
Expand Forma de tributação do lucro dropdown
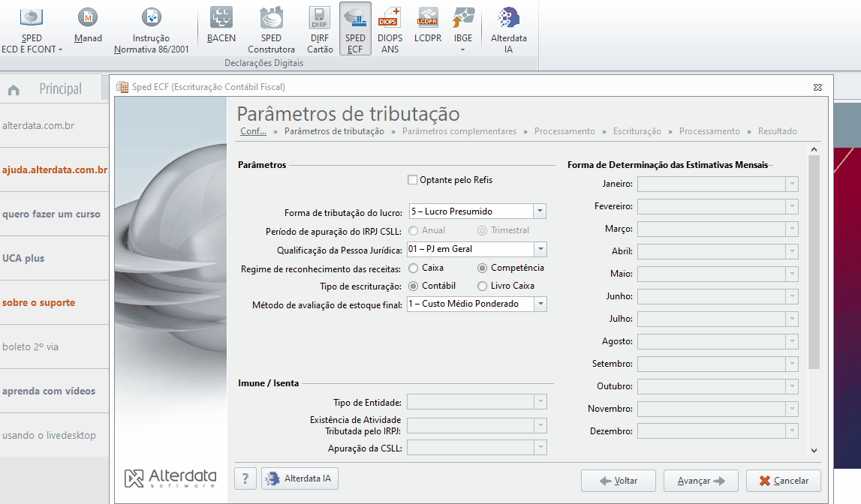540,211
